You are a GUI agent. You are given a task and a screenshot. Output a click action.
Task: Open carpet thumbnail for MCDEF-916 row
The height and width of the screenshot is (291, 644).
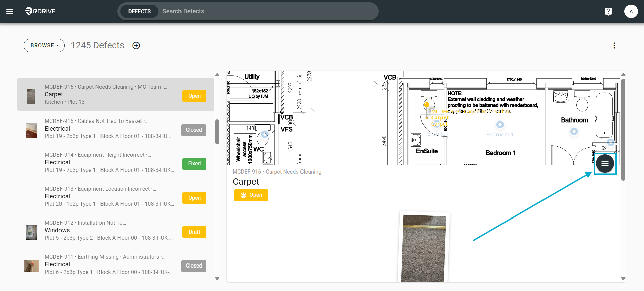[31, 96]
